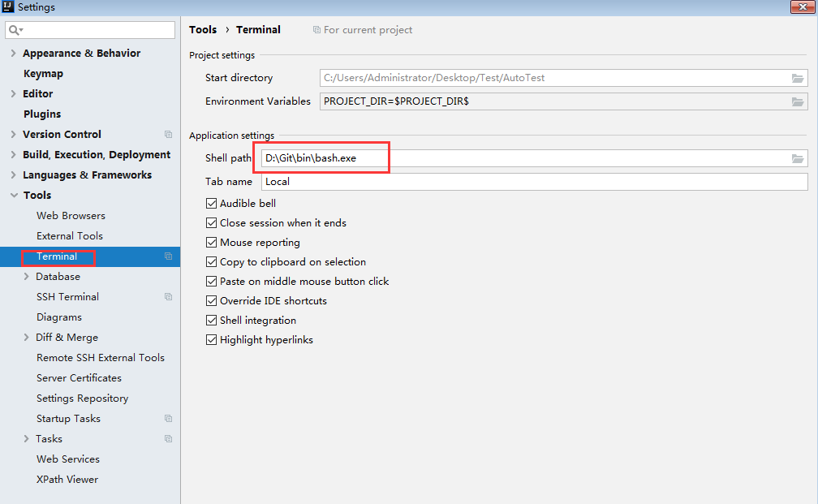Open External Tools settings
Viewport: 818px width, 504px height.
pyautogui.click(x=70, y=236)
